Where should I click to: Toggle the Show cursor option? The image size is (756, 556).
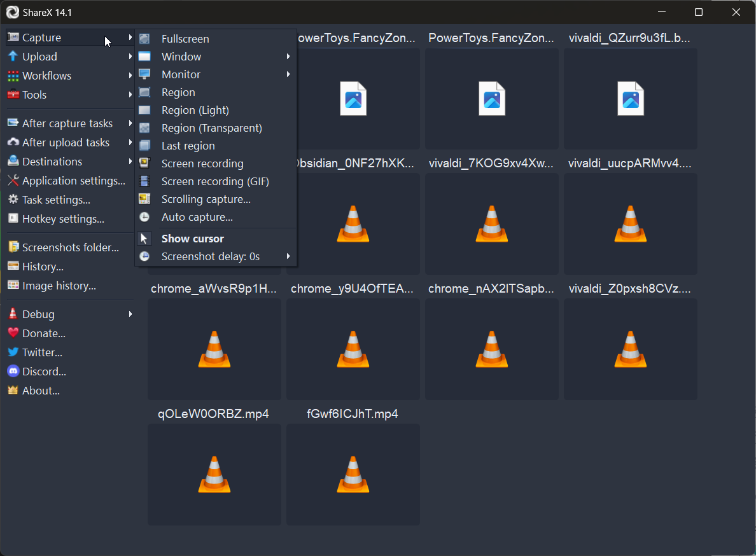coord(192,239)
